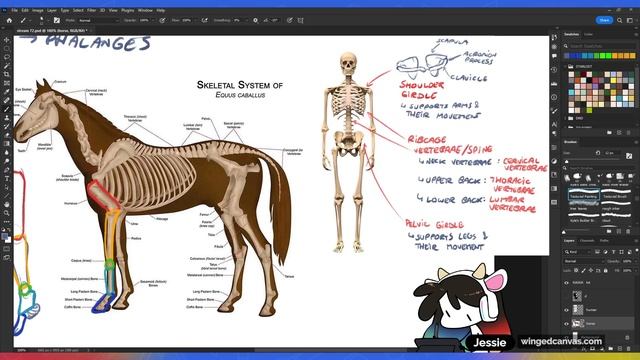Select the rough inker brush preset
The width and height of the screenshot is (640, 360).
pos(615,206)
